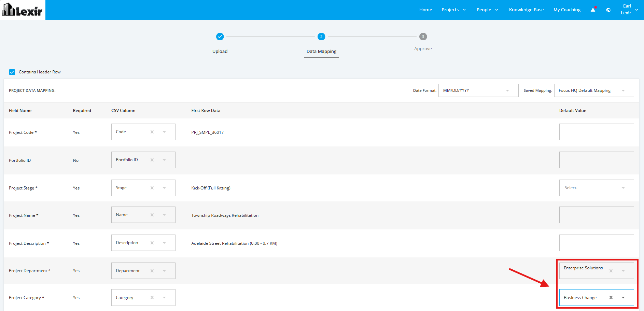
Task: Click the Project Category * field name
Action: (x=26, y=297)
